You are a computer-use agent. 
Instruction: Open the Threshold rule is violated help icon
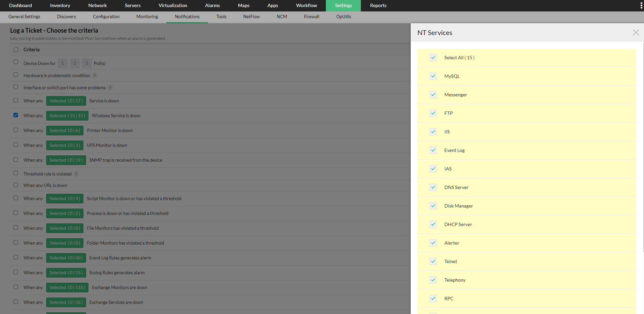pos(76,174)
